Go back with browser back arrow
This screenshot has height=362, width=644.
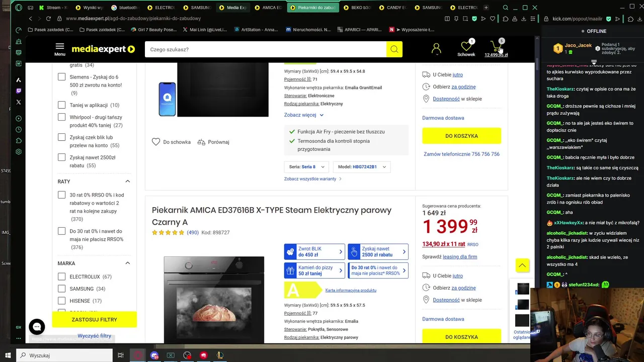coord(30,19)
